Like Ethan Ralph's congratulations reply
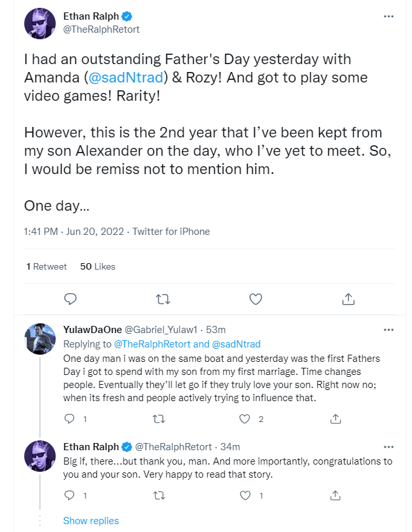412x532 pixels. click(x=245, y=496)
